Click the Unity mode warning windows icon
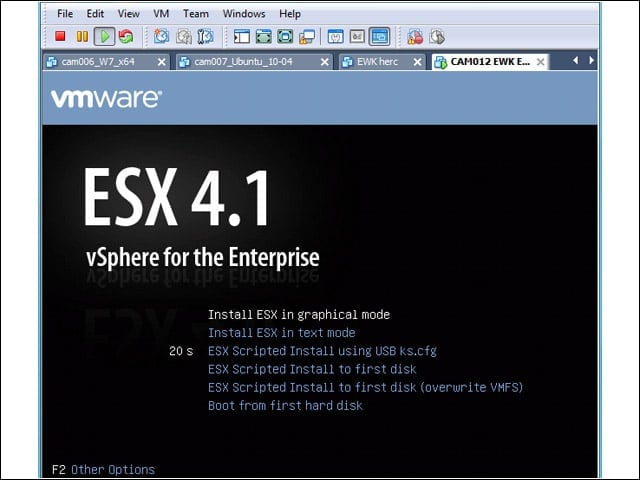This screenshot has width=640, height=480. (x=307, y=36)
